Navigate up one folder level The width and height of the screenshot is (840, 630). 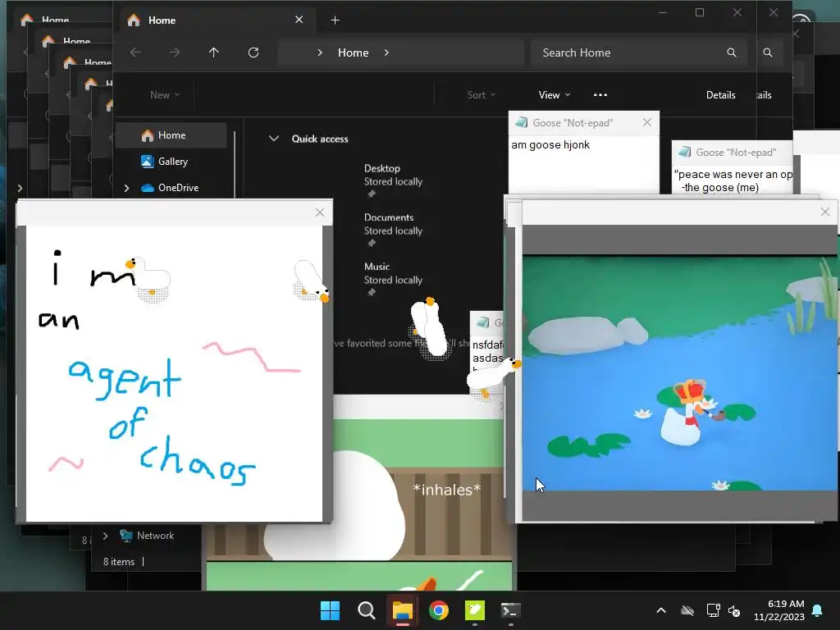[214, 52]
